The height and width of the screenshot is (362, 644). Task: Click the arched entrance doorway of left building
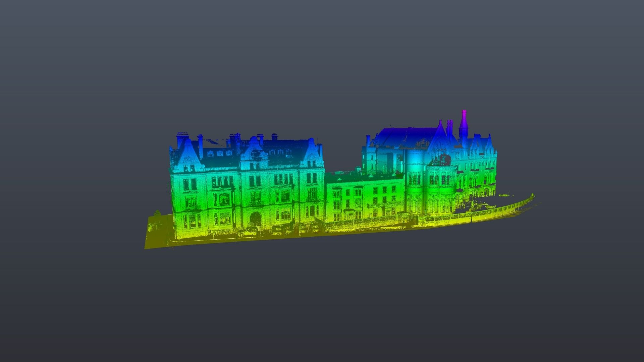[x=256, y=219]
